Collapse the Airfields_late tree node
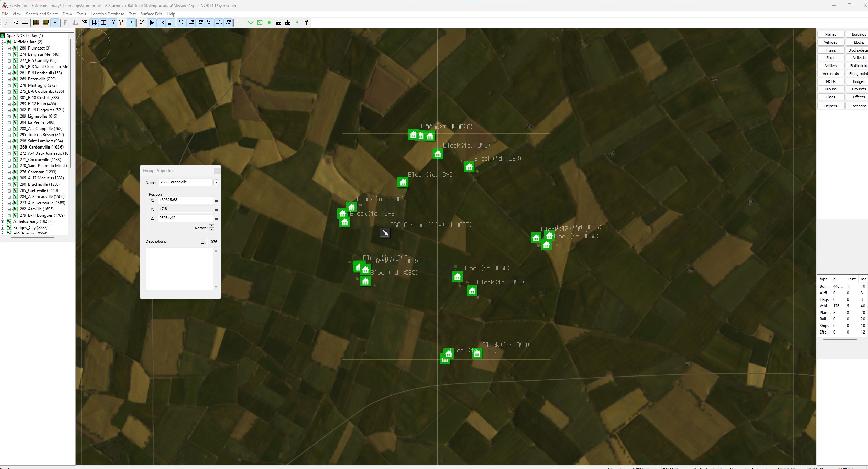The height and width of the screenshot is (469, 868). tap(3, 42)
